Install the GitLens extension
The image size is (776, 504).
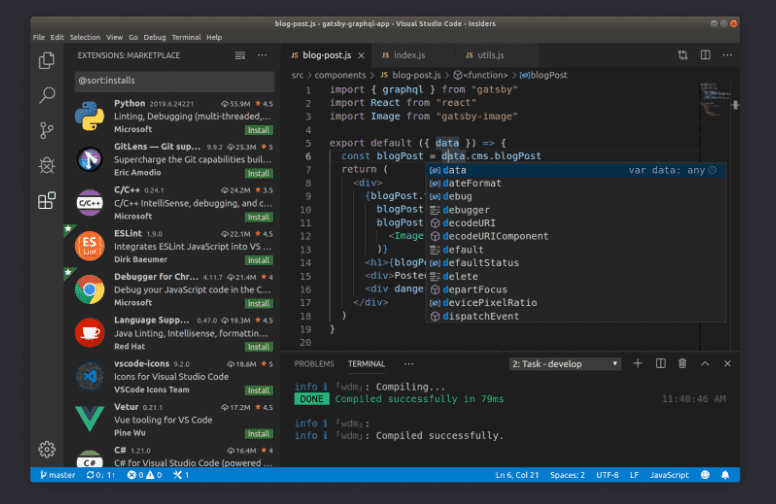click(259, 172)
